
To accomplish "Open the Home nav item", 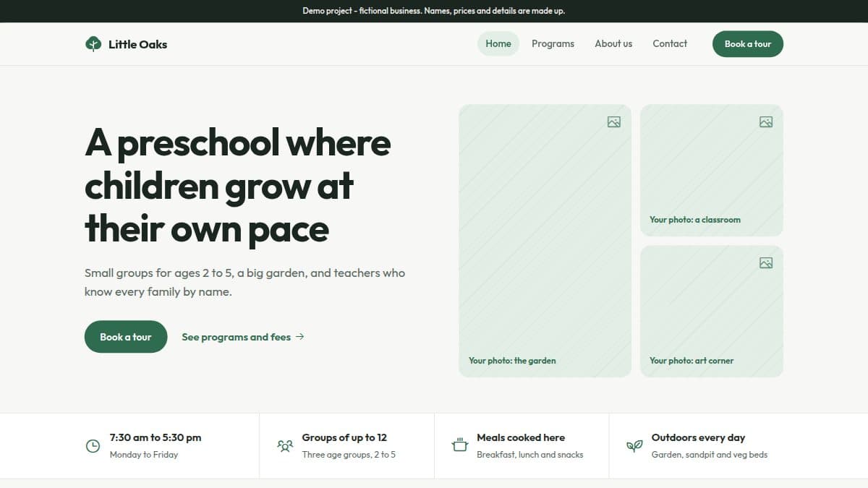I will tap(498, 43).
